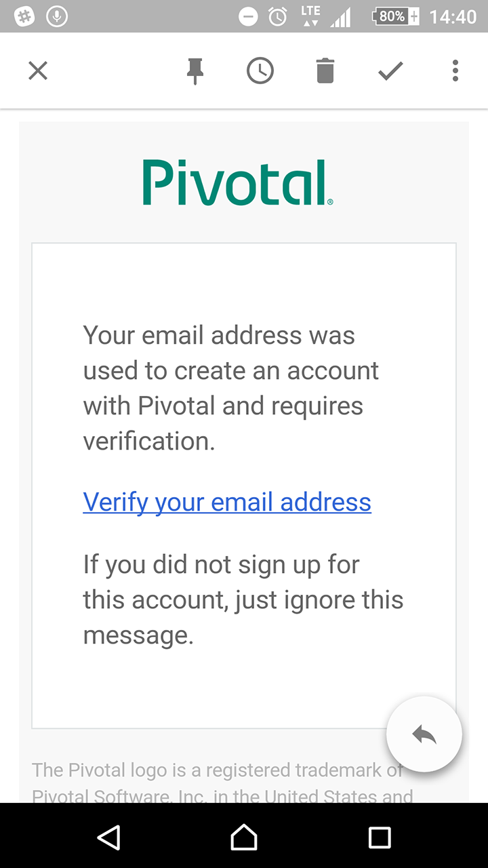488x868 pixels.
Task: Tap the Android home navigation button
Action: coord(244,837)
